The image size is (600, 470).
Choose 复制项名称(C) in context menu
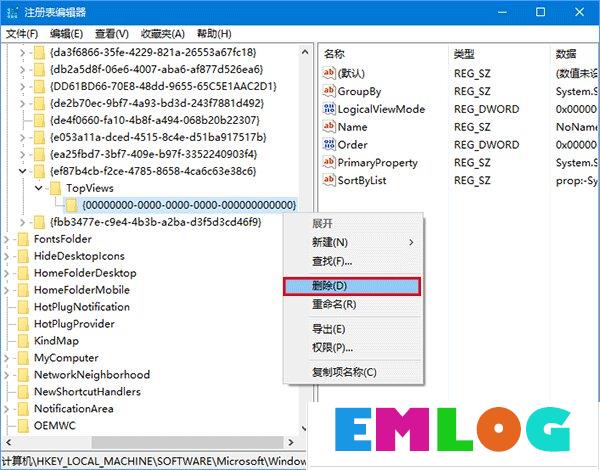(353, 372)
